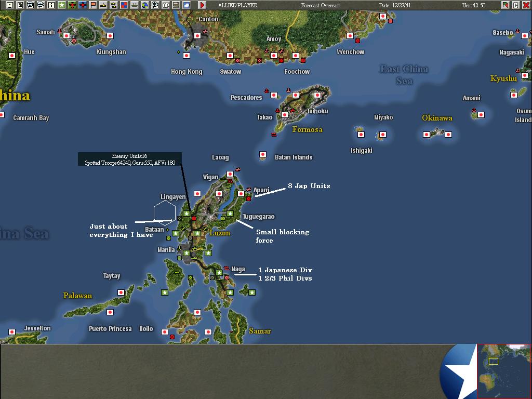Select the Japanese base marker at Pescadores
Screen dimensions: 532x399
[x=274, y=95]
